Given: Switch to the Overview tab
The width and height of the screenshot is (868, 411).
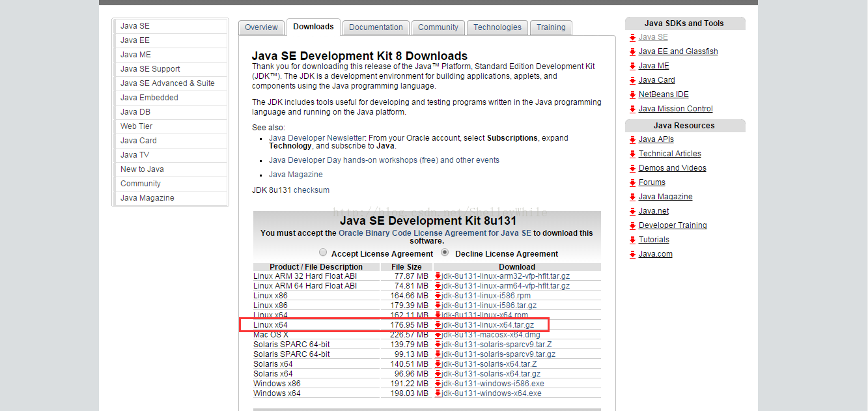Looking at the screenshot, I should (261, 27).
